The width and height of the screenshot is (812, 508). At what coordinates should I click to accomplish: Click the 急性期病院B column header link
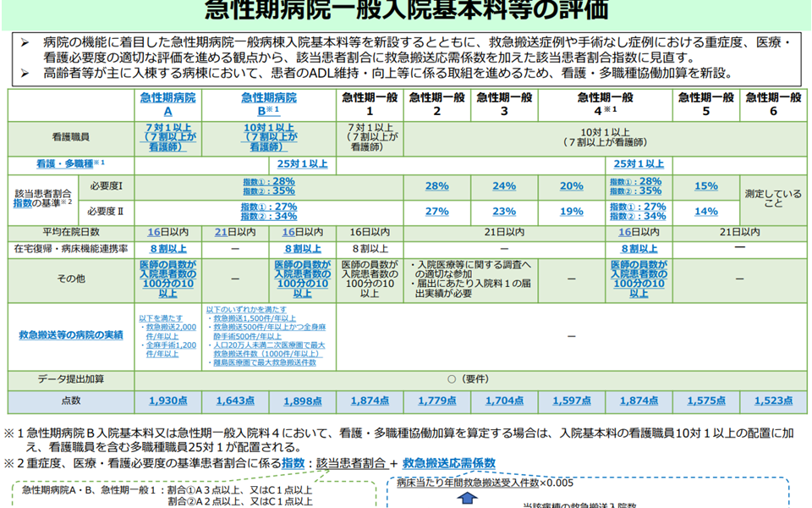(268, 104)
